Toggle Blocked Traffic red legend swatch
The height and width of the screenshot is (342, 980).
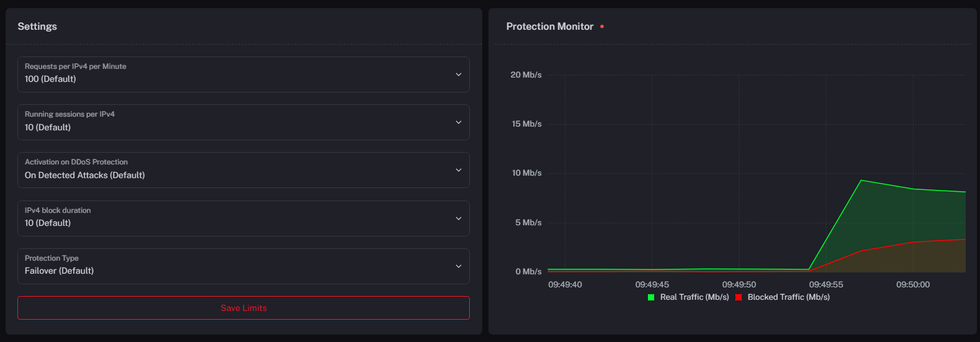click(739, 297)
